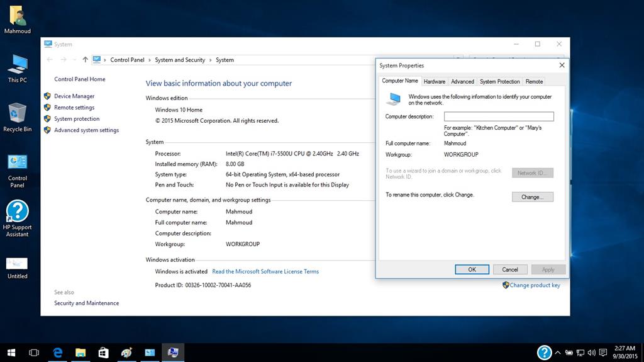Switch to the Control Panel taskbar window

(150, 353)
